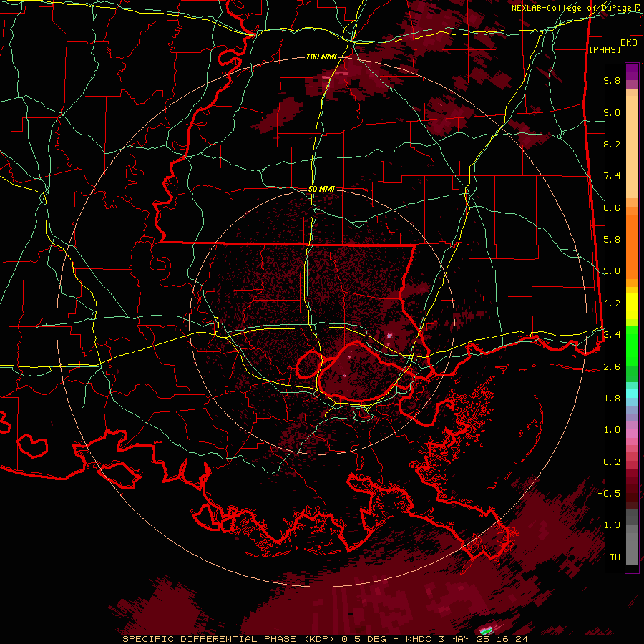Click the purple top segment of the color bar
Viewport: 644px width, 644px height.
coord(632,72)
